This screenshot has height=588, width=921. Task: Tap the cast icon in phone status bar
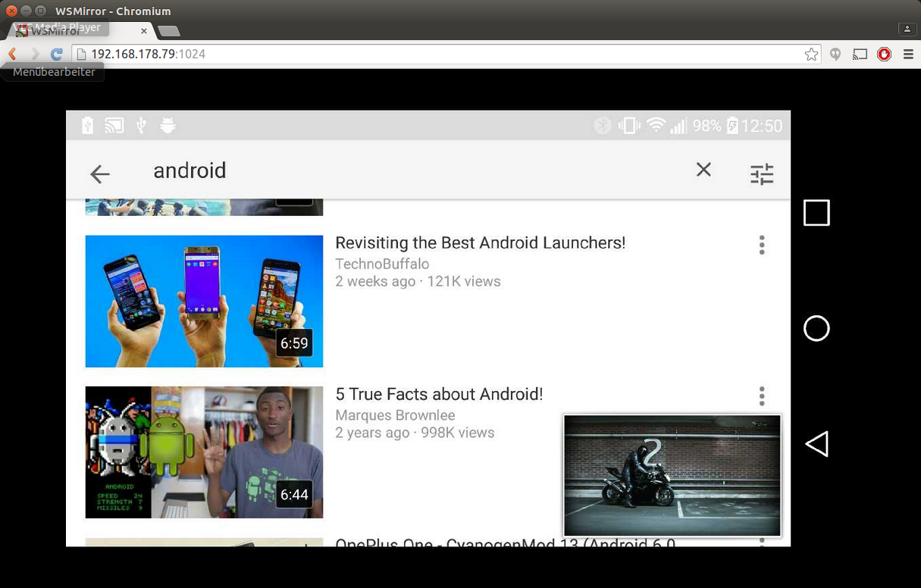coord(114,126)
